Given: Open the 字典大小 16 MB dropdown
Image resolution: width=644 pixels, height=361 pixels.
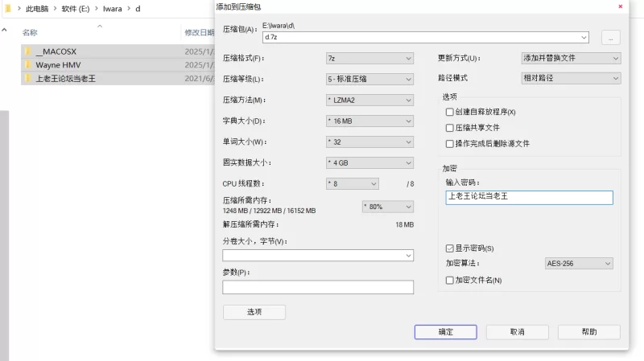Looking at the screenshot, I should (x=369, y=121).
